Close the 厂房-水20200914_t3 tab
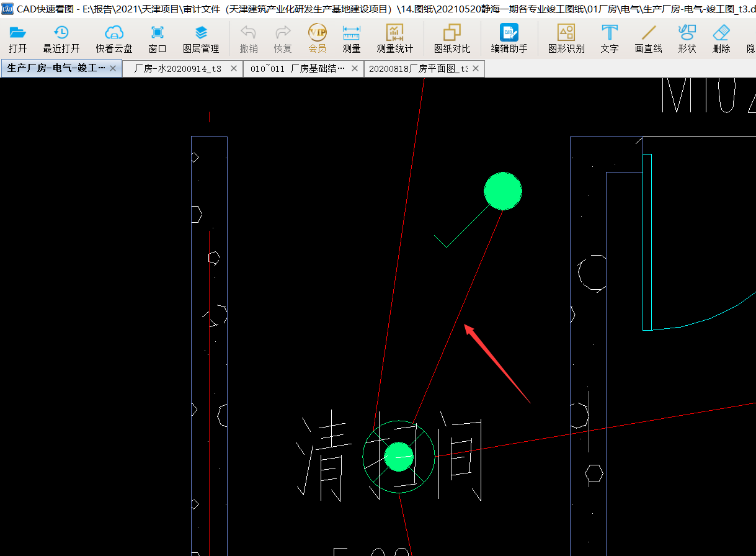The width and height of the screenshot is (756, 556). pyautogui.click(x=234, y=69)
